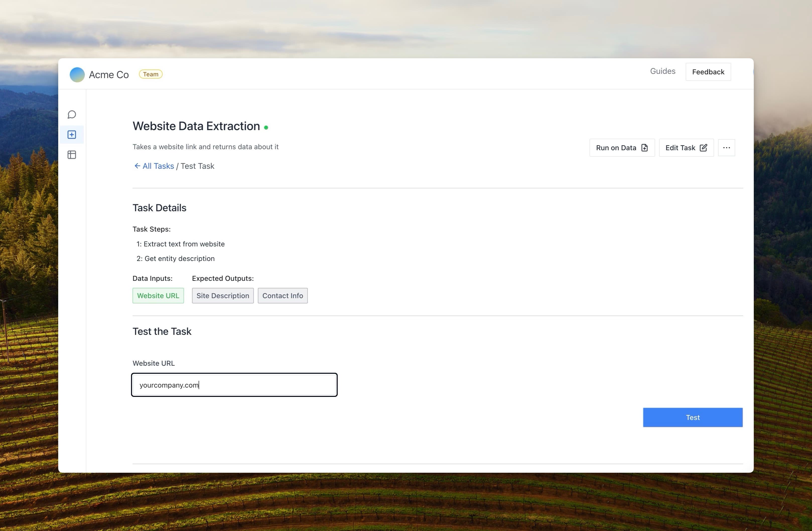Select the plus-square tasks sidebar icon
Image resolution: width=812 pixels, height=531 pixels.
coord(72,135)
